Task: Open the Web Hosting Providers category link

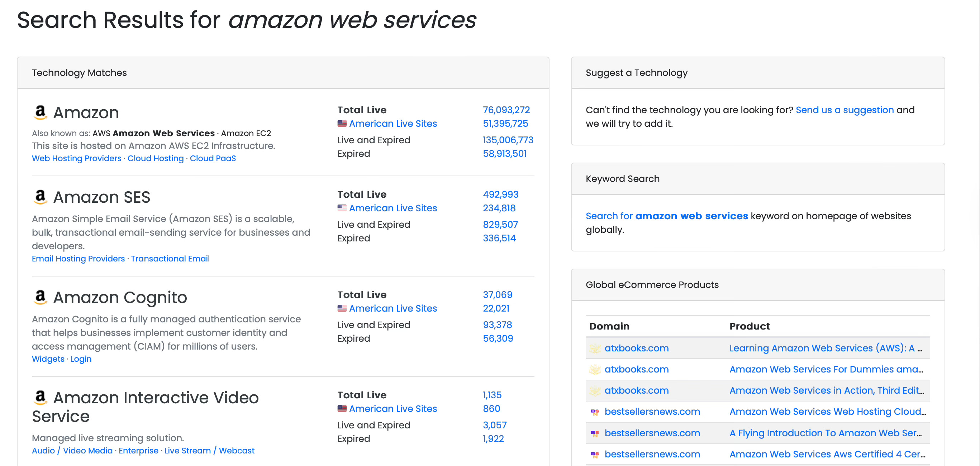Action: pos(76,158)
